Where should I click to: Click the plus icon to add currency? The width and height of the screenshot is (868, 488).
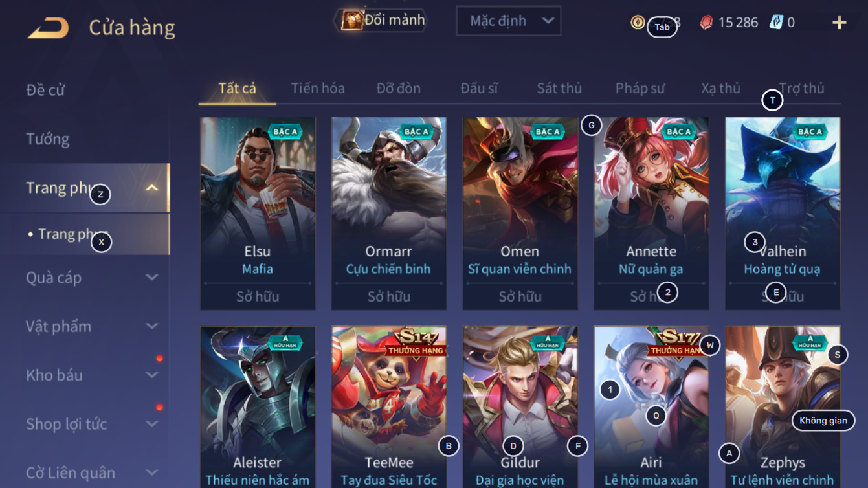coord(839,23)
